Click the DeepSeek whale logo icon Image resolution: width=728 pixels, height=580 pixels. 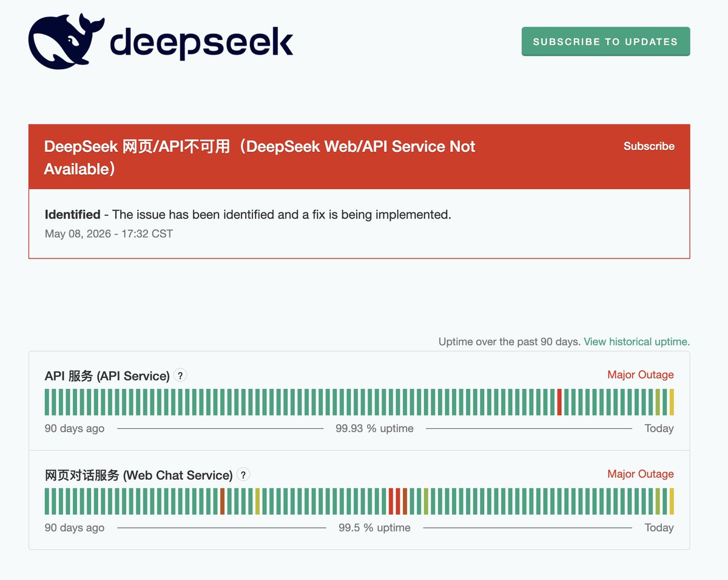(x=66, y=41)
